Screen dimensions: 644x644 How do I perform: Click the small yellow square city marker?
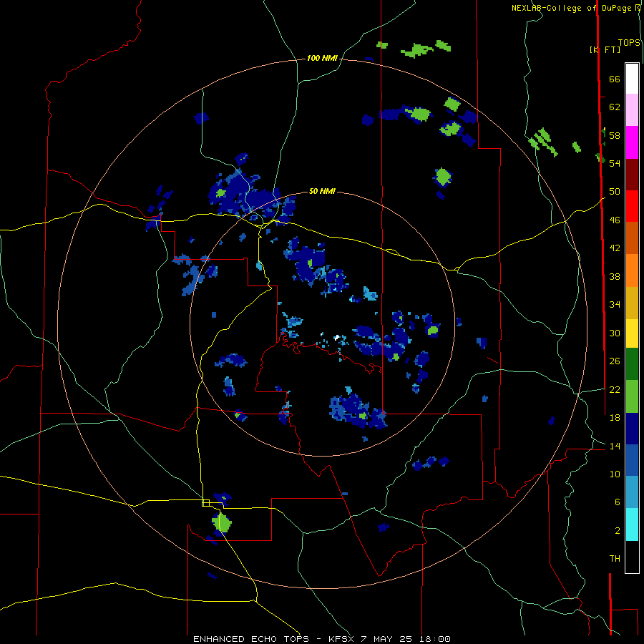click(206, 503)
